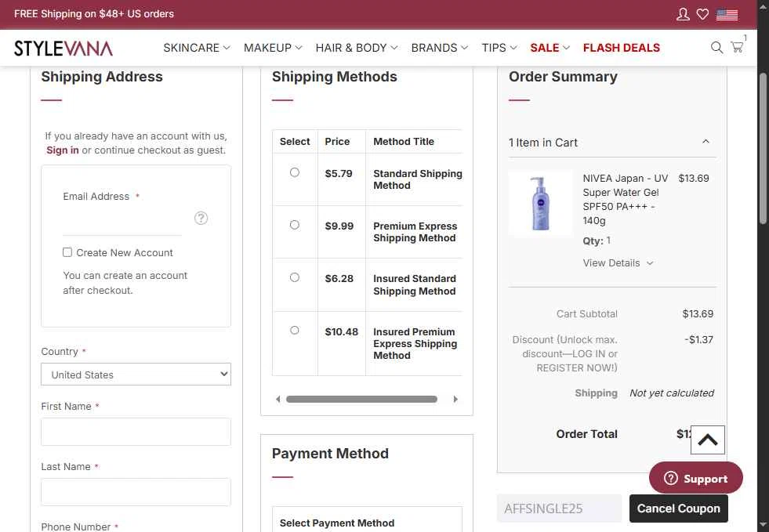769x532 pixels.
Task: Open the shopping cart icon
Action: click(737, 47)
